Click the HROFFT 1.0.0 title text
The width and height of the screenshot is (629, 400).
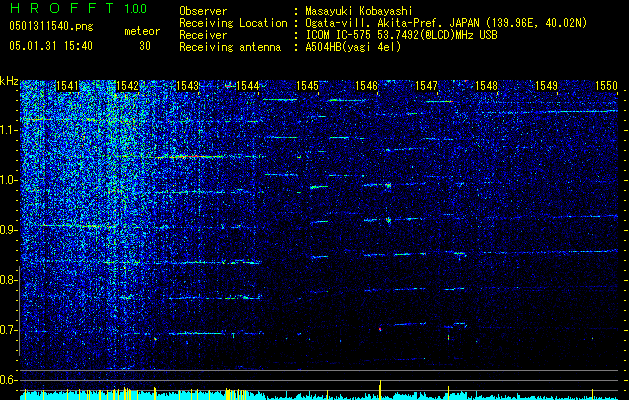78,8
